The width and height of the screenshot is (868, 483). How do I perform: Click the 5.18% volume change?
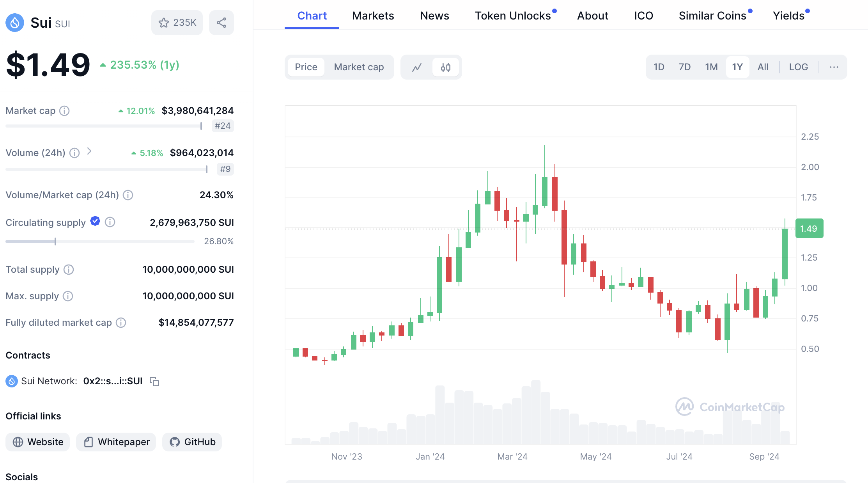(x=147, y=153)
